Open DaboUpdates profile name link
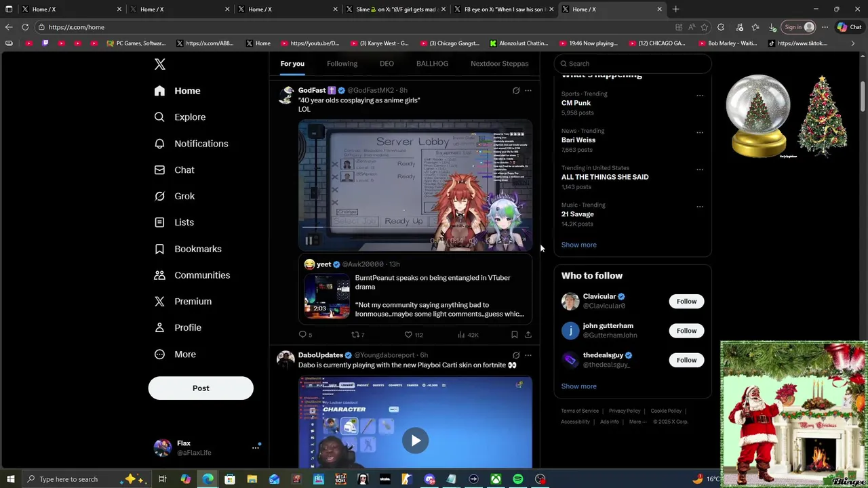 [x=321, y=355]
